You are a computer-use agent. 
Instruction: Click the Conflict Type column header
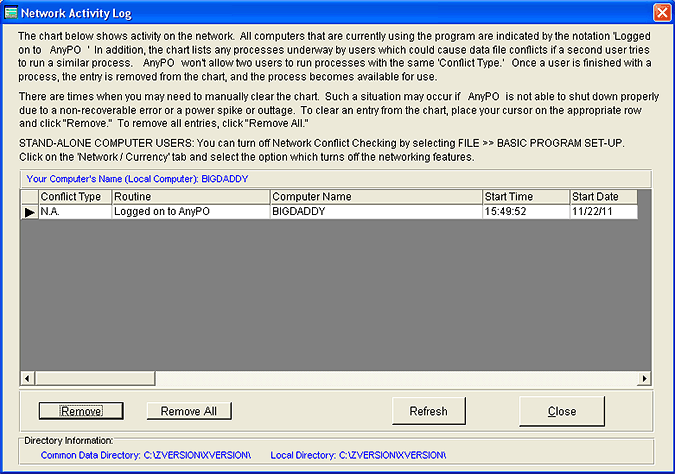tap(75, 197)
